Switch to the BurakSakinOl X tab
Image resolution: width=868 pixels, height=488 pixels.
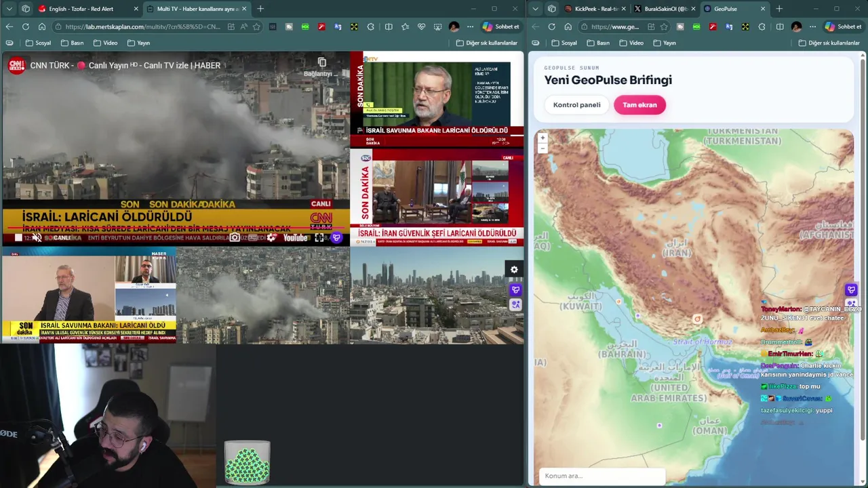pyautogui.click(x=663, y=9)
